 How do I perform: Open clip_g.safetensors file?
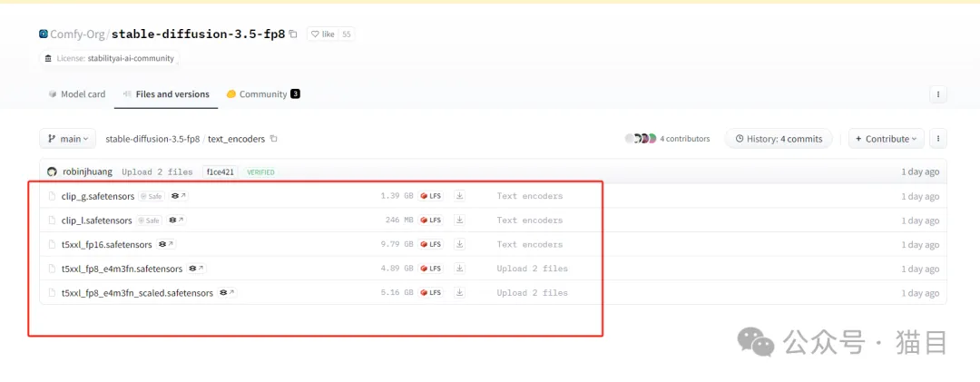97,196
